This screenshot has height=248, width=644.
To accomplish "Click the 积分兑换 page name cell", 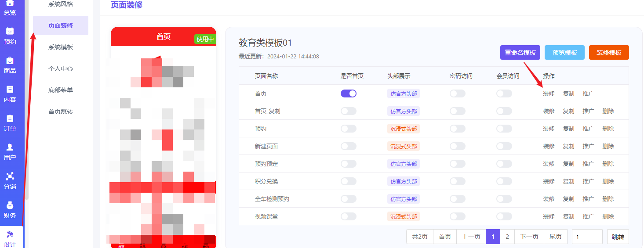I will pyautogui.click(x=266, y=181).
